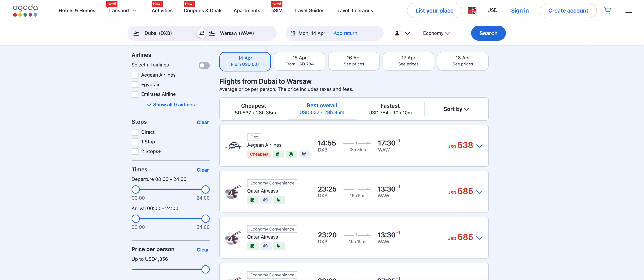The image size is (644, 280).
Task: Click the seat icon on Aegean Airlines flight
Action: point(304,154)
